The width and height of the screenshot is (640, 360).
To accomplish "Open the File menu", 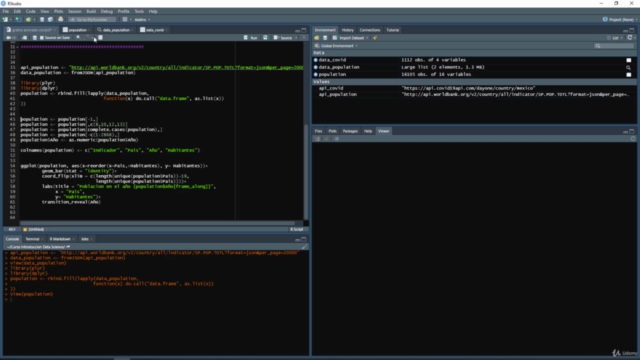I will [5, 11].
